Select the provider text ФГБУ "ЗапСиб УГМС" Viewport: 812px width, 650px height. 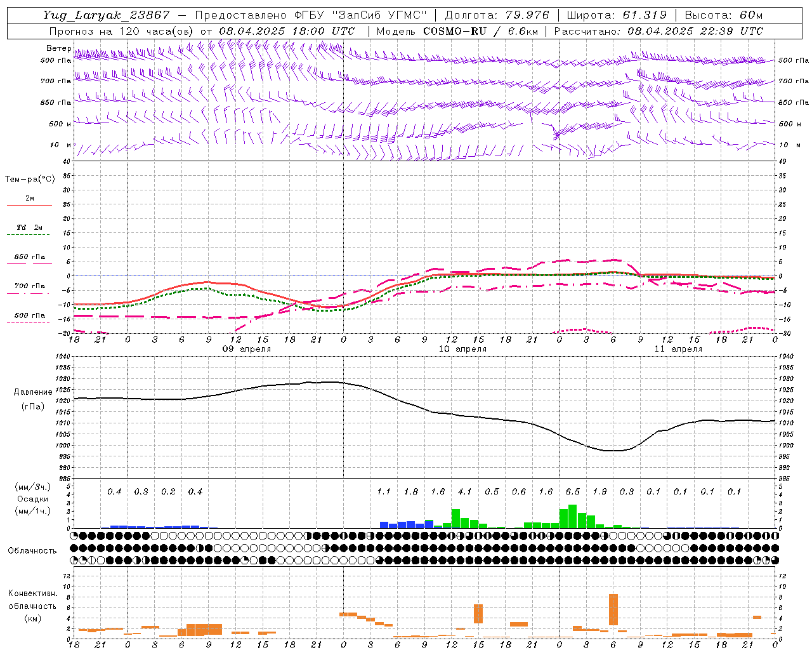361,15
